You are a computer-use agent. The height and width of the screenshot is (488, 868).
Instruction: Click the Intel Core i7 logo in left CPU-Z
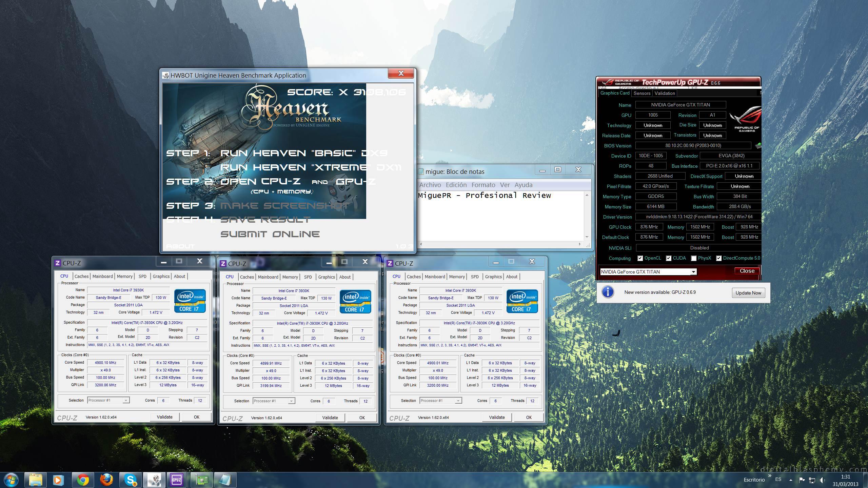190,301
